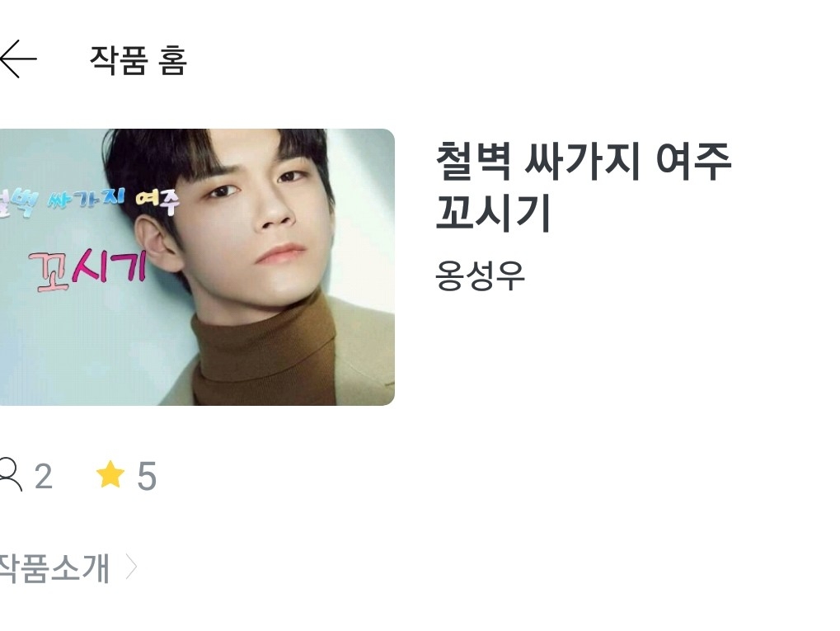Open the story cover thumbnail image

tap(197, 267)
